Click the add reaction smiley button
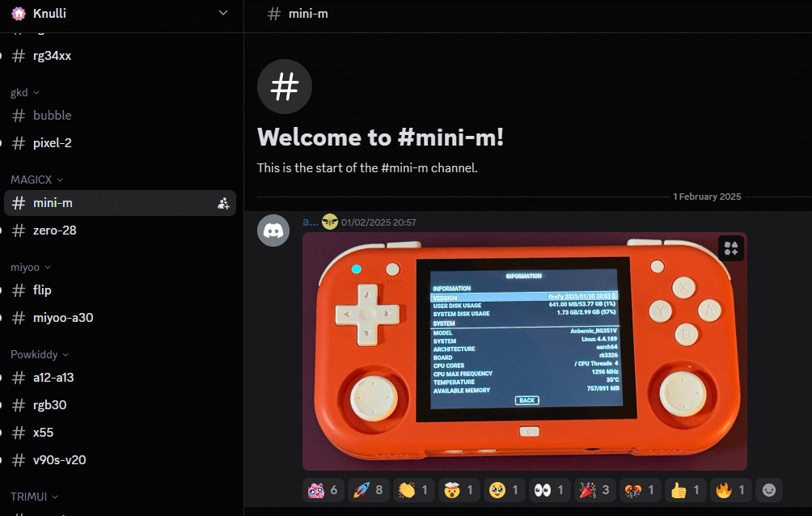Screen dimensions: 812x516 [769, 490]
